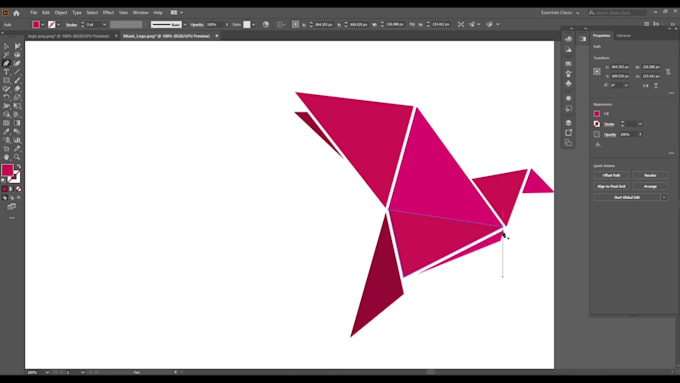The height and width of the screenshot is (383, 680).
Task: Click the toolbar fill color box
Action: [x=7, y=170]
